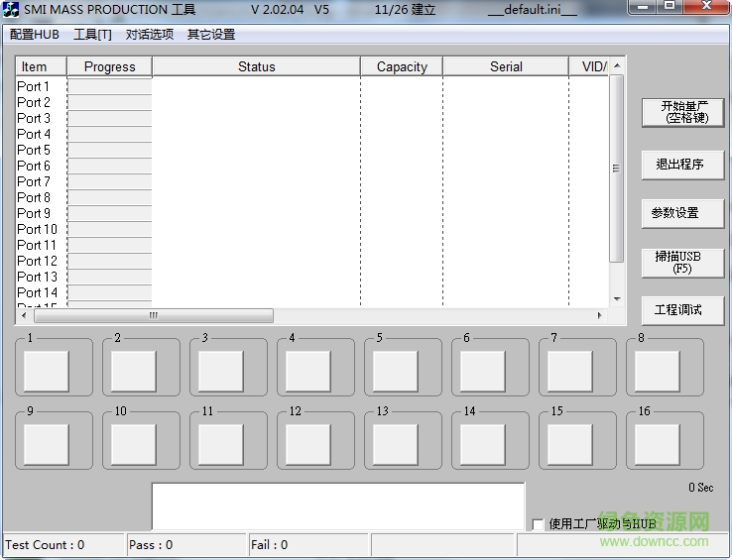Viewport: 732px width, 560px height.
Task: Click the white message log box
Action: pos(338,506)
